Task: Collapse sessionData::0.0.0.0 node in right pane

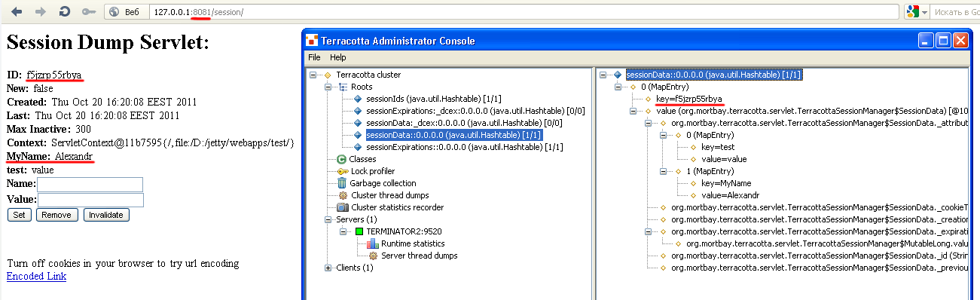Action: coord(603,75)
